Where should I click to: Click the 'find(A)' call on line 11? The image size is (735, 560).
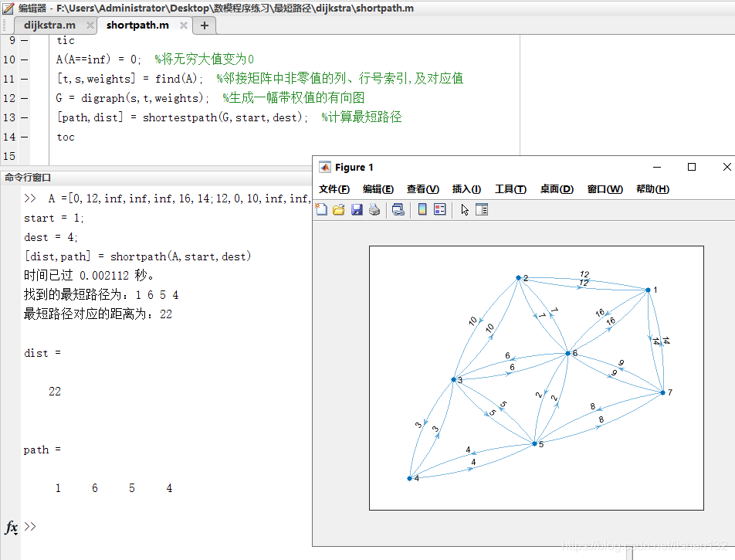(178, 79)
